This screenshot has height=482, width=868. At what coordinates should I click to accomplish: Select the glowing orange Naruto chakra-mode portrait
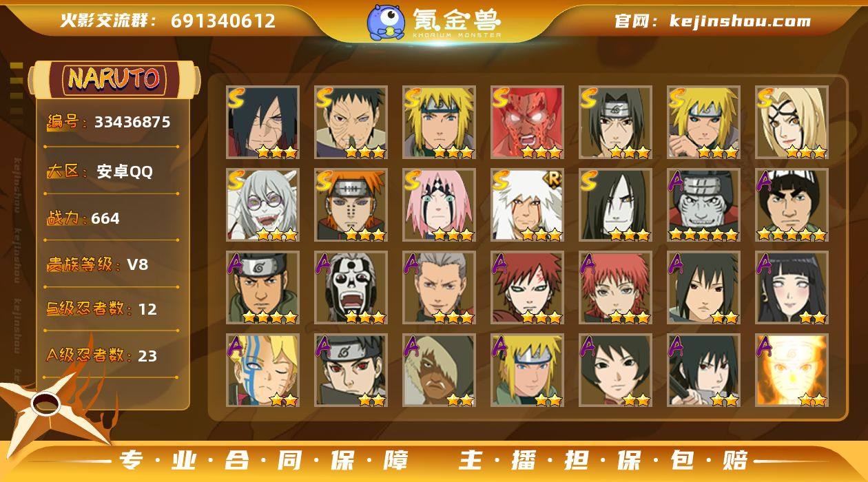click(x=792, y=370)
